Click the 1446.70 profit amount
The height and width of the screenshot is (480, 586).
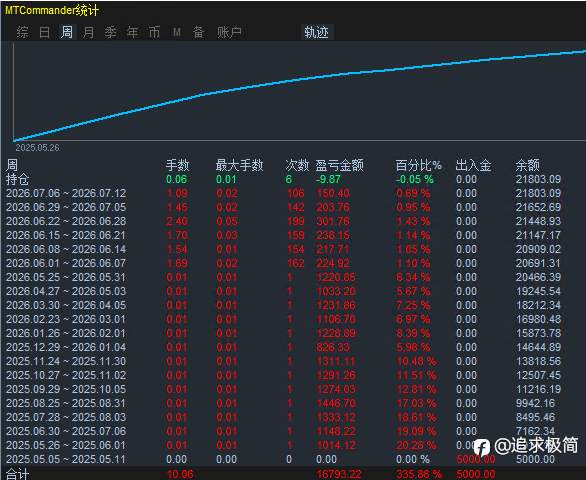[336, 403]
